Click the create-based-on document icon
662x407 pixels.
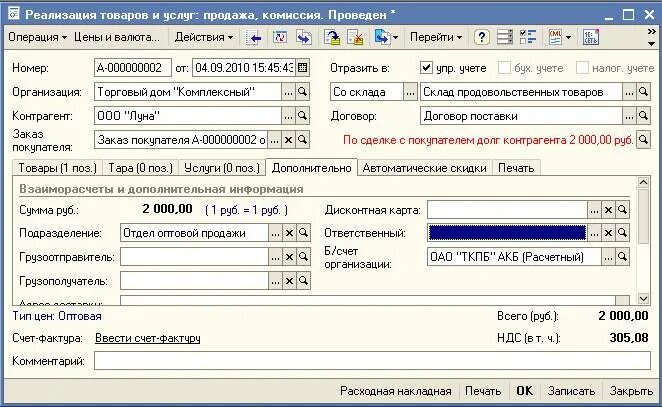click(x=382, y=38)
